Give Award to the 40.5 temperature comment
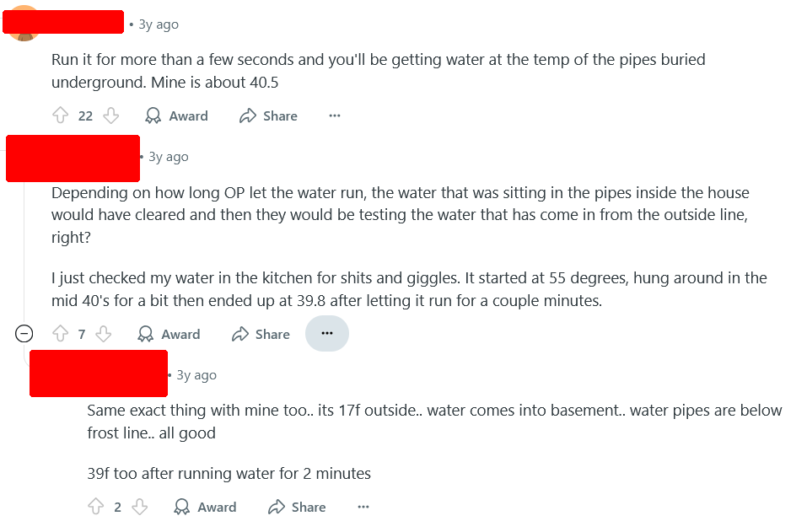 pyautogui.click(x=176, y=116)
